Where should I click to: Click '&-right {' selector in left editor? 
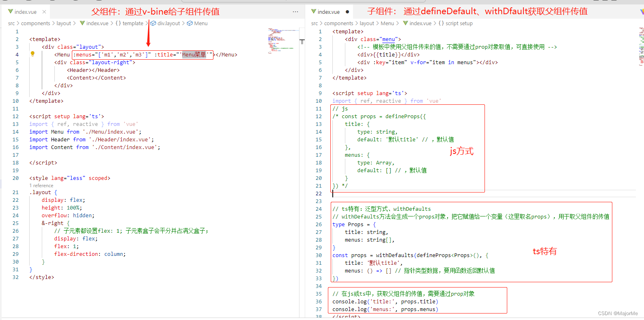(x=56, y=223)
